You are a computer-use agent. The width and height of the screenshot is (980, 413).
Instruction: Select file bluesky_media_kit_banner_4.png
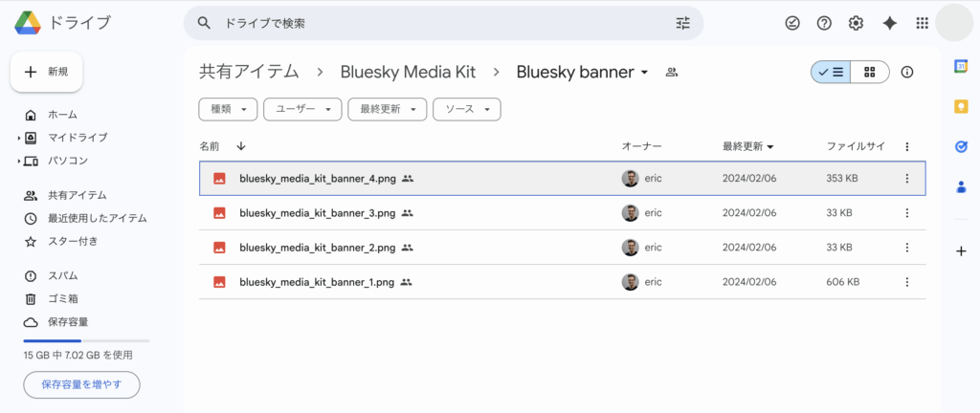click(563, 179)
